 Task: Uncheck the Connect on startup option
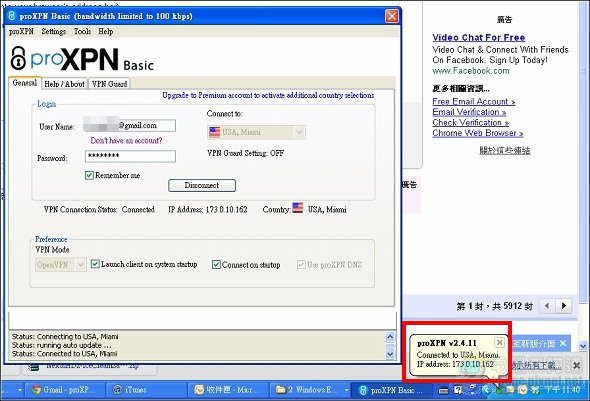coord(216,264)
